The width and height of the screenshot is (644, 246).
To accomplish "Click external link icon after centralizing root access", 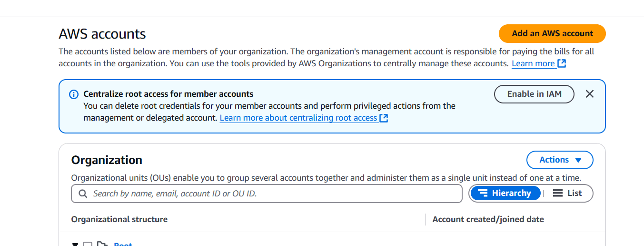I will tap(384, 118).
